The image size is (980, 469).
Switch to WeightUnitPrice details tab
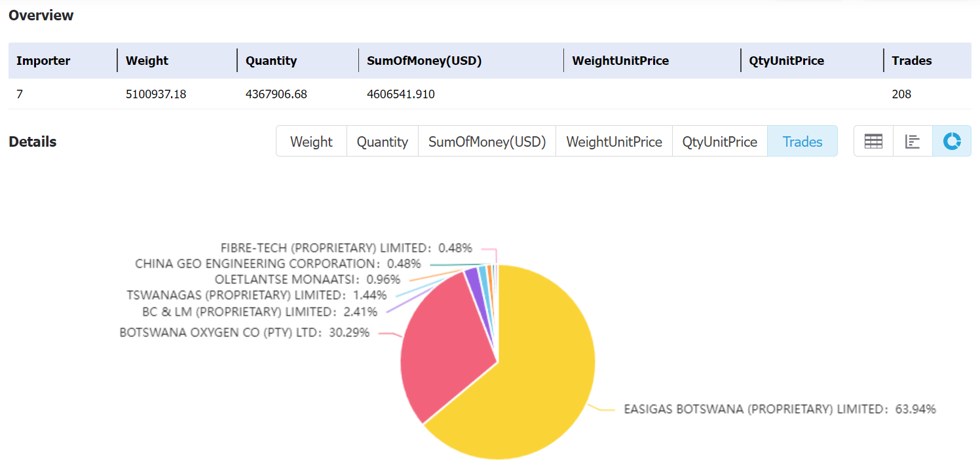pos(614,141)
